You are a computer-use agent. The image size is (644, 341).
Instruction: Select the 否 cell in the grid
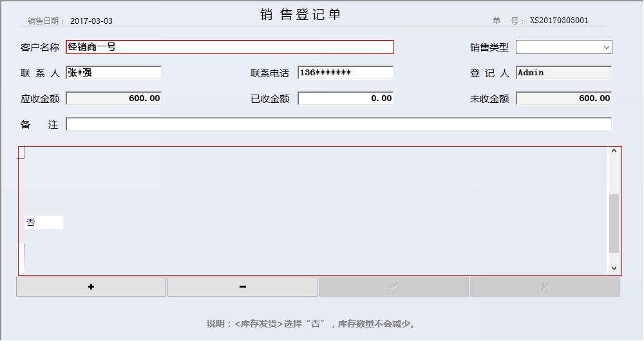[43, 223]
